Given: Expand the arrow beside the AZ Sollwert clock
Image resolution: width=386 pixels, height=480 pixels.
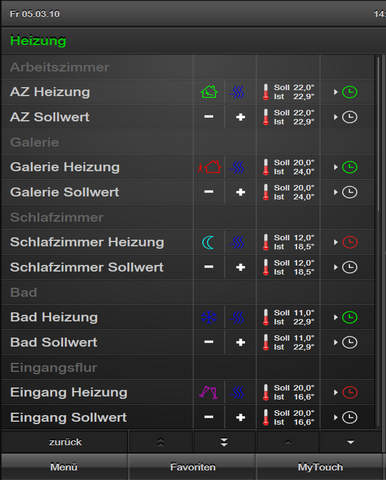Looking at the screenshot, I should [x=336, y=117].
